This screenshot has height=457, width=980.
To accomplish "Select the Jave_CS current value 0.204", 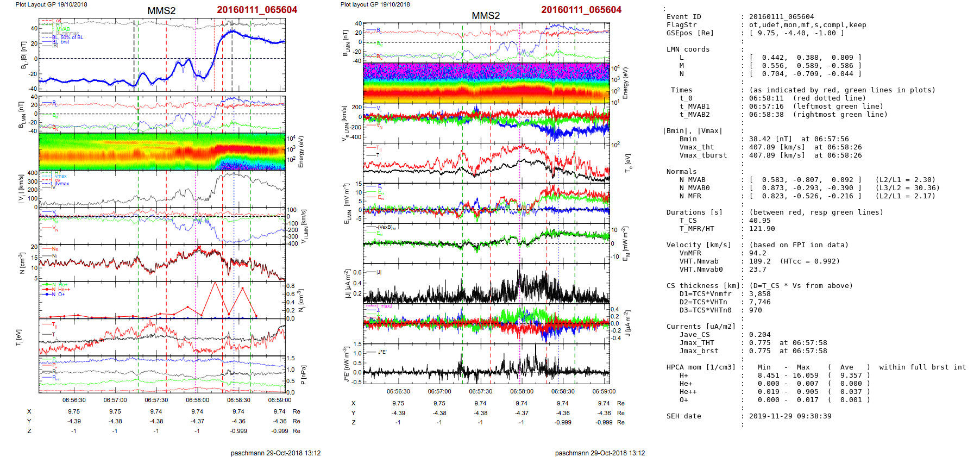I will click(x=759, y=335).
